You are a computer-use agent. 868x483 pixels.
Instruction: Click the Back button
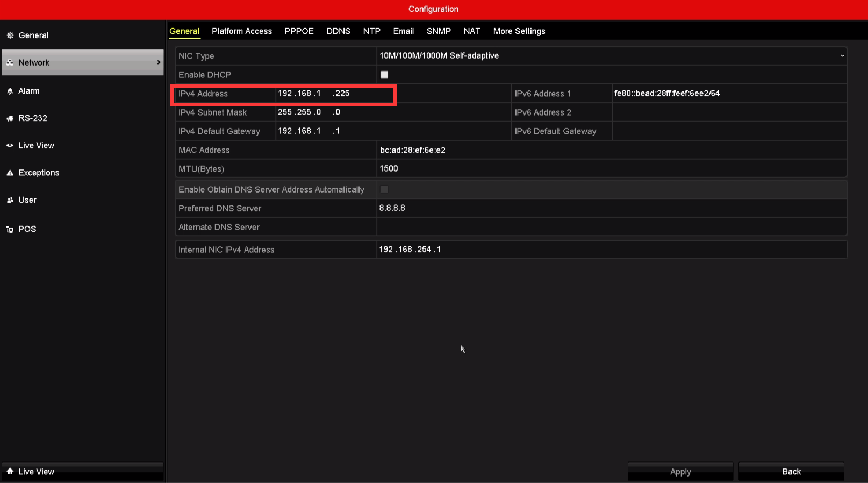click(791, 472)
